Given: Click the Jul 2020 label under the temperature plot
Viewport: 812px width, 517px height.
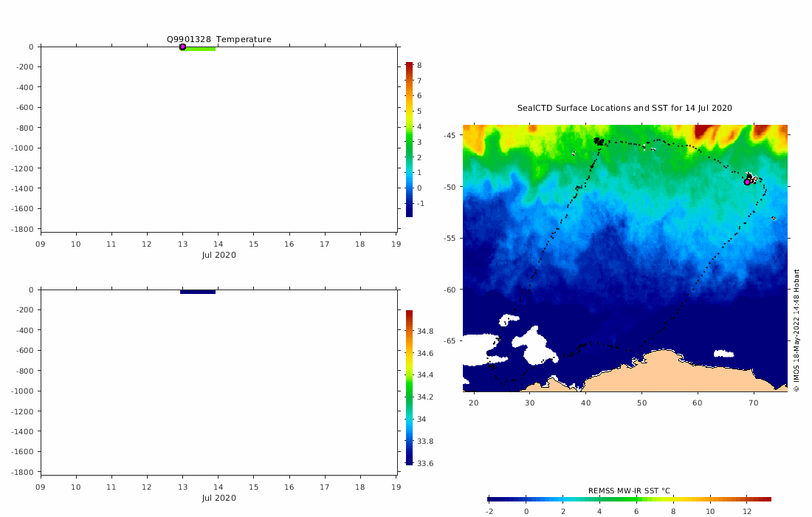Looking at the screenshot, I should point(219,255).
